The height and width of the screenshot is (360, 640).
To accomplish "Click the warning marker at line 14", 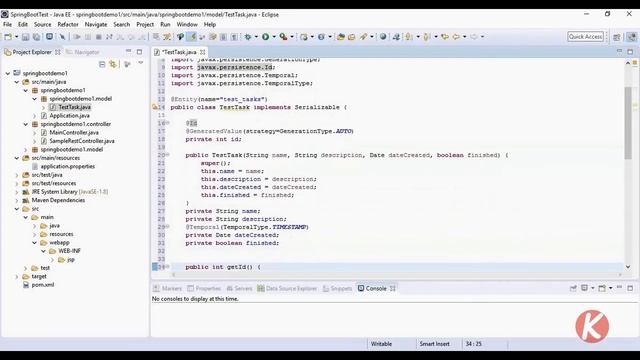I will (x=155, y=107).
